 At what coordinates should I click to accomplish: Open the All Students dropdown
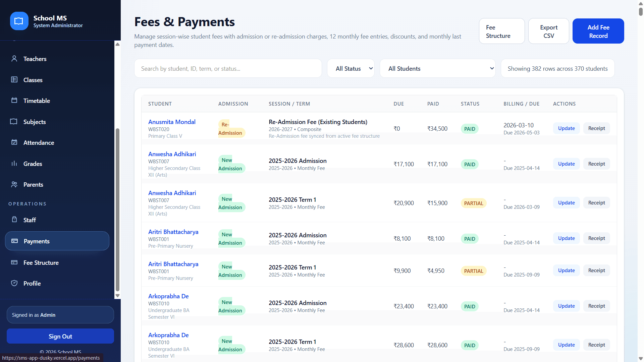pyautogui.click(x=437, y=68)
